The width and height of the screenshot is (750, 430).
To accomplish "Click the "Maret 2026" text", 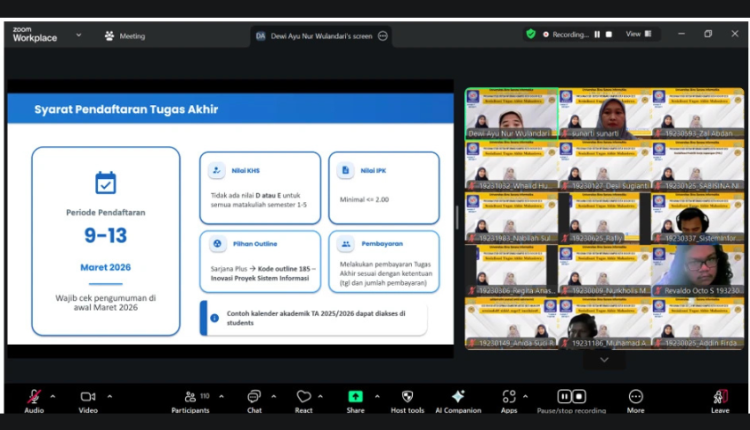I will point(106,267).
